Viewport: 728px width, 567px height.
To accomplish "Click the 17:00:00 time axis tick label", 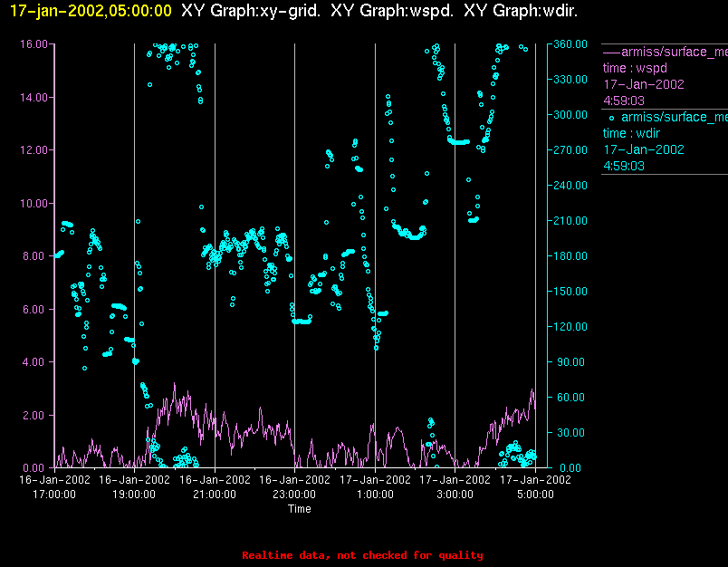I will pyautogui.click(x=54, y=495).
